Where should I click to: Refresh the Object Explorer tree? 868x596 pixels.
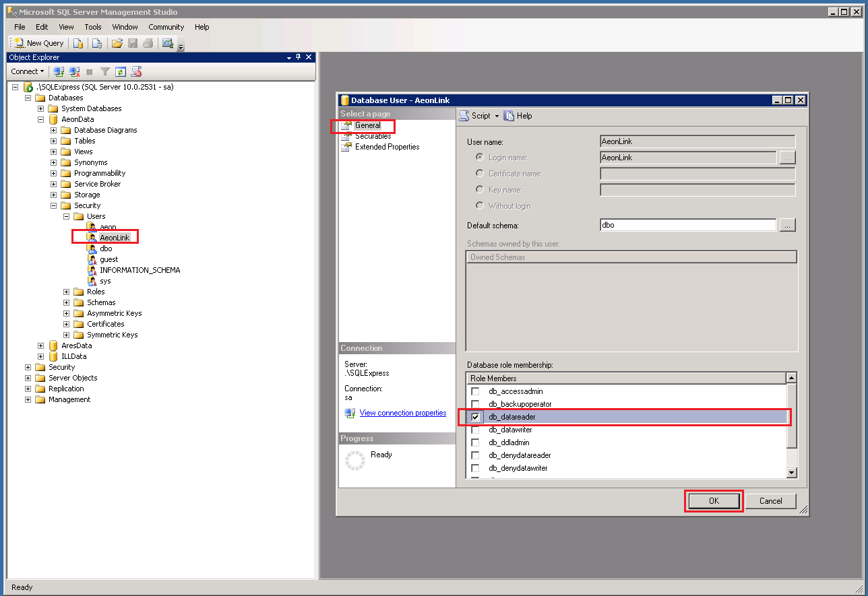pyautogui.click(x=121, y=71)
